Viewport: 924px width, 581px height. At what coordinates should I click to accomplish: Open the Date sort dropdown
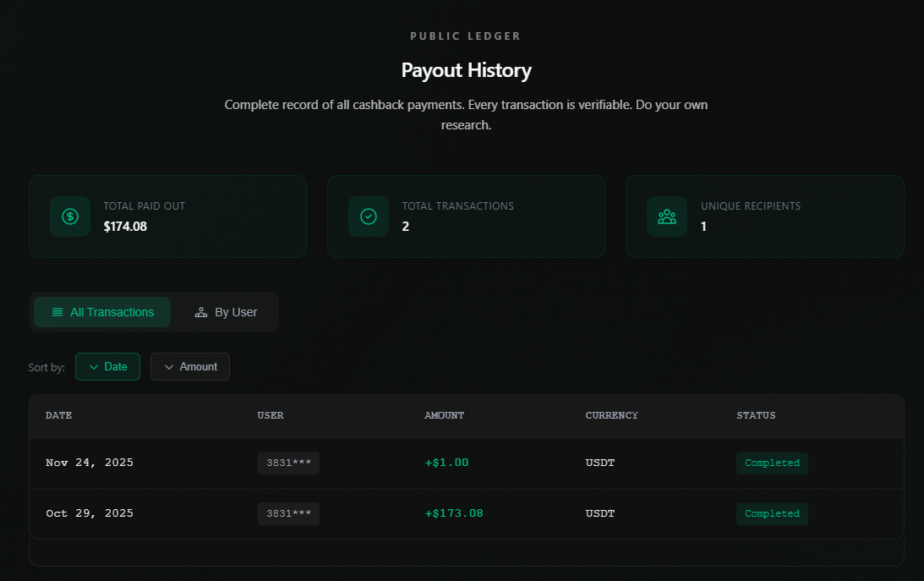pyautogui.click(x=107, y=366)
